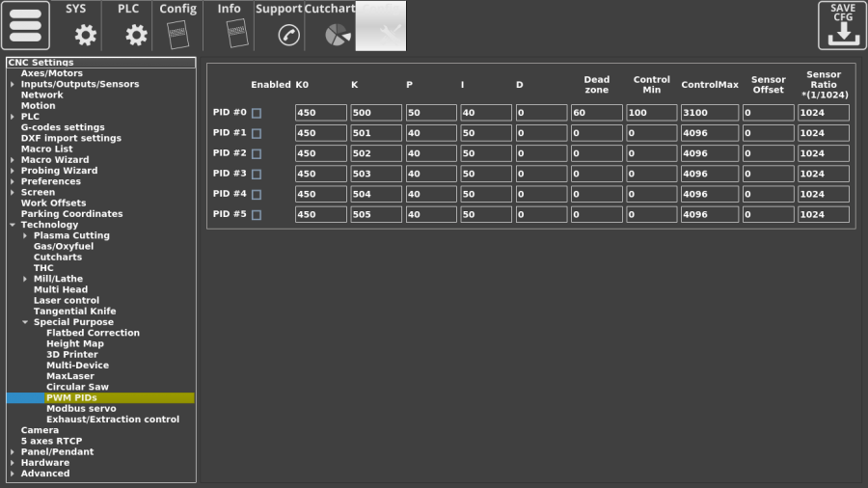Edit PID #3 Sensor Ratio field
Viewport: 868px width, 488px height.
[824, 174]
